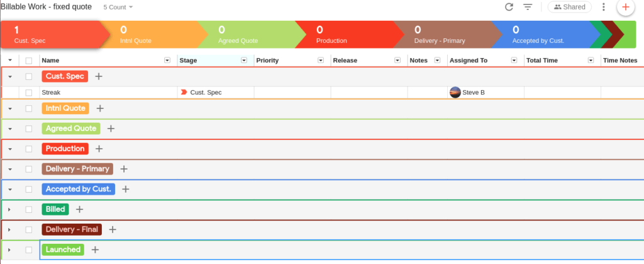Click the Billable Work - fixed quote title
This screenshot has width=644, height=264.
[46, 7]
